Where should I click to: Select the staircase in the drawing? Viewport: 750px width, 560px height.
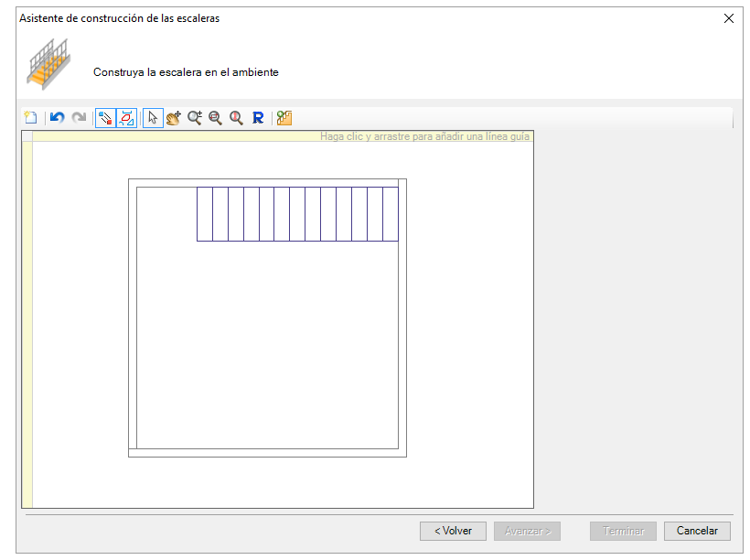tap(297, 214)
